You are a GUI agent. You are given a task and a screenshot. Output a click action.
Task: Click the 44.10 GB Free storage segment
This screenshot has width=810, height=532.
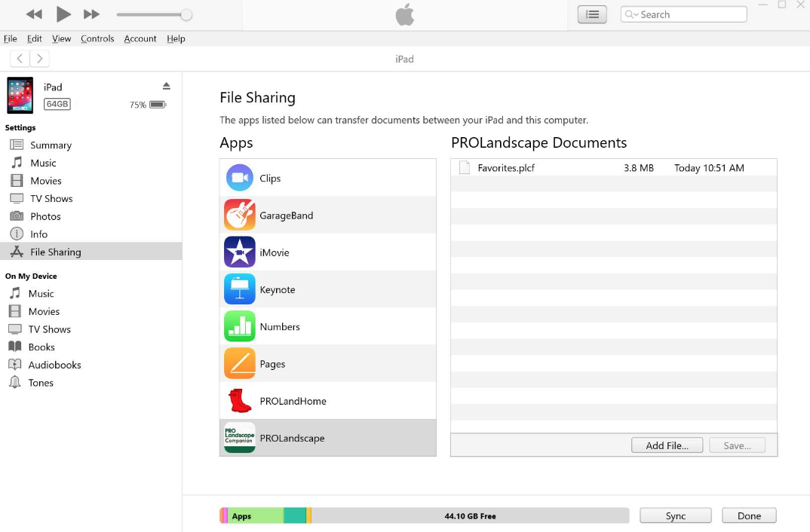pyautogui.click(x=470, y=515)
